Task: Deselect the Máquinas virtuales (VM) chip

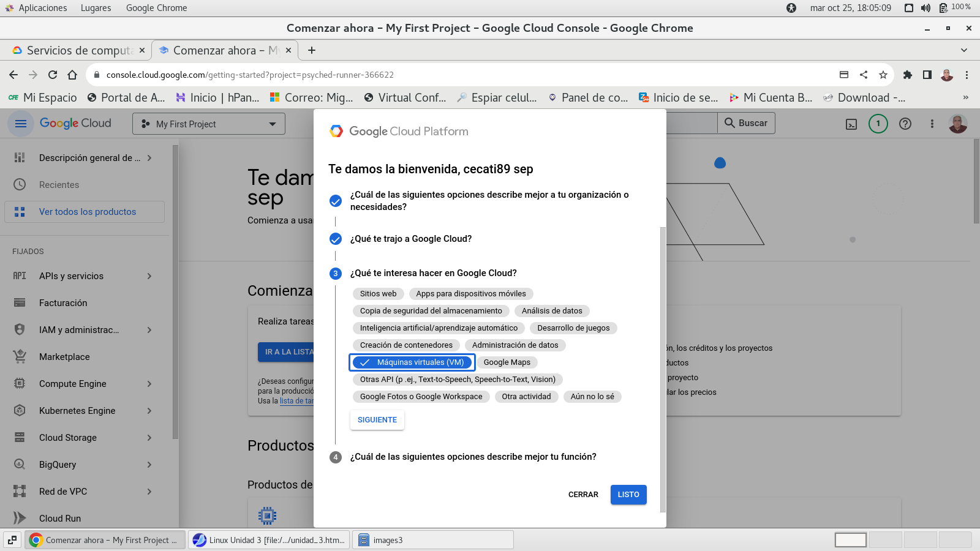Action: point(412,362)
